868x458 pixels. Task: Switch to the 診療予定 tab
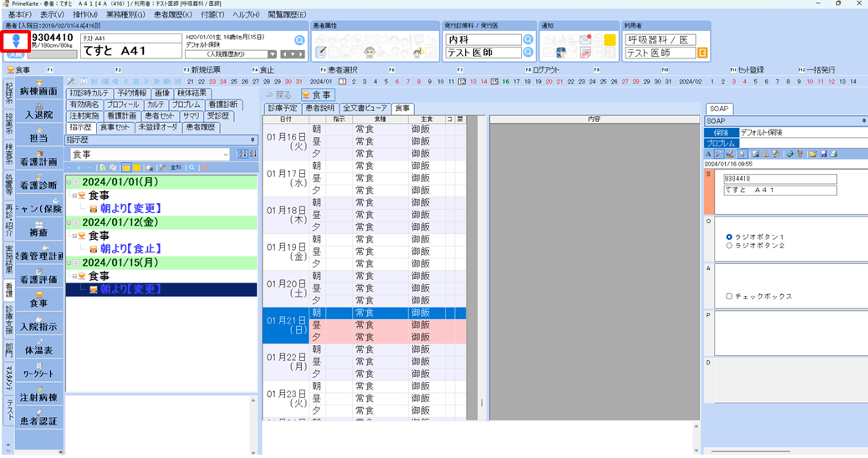pyautogui.click(x=283, y=109)
